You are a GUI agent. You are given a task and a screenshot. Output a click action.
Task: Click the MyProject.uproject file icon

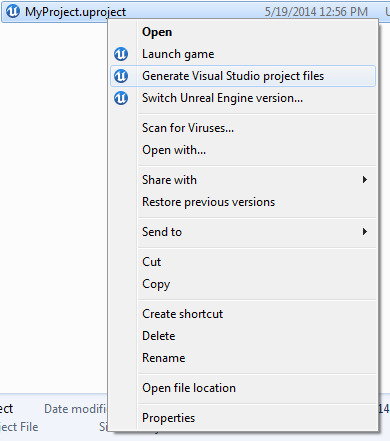pos(13,11)
